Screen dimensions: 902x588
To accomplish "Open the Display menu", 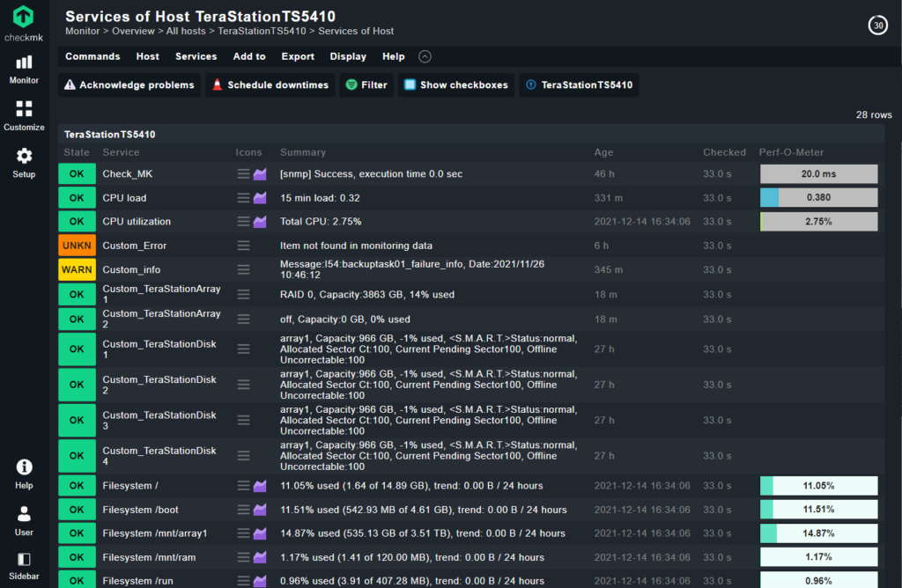I will coord(348,56).
